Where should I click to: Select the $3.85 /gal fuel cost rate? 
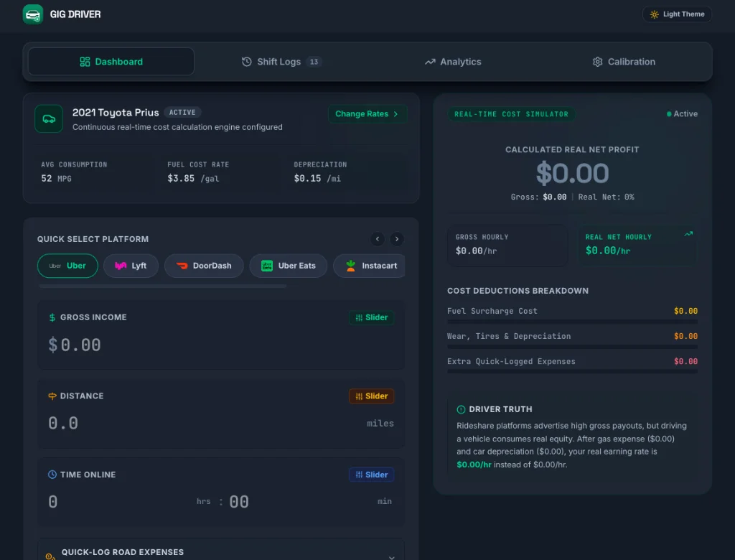[193, 179]
